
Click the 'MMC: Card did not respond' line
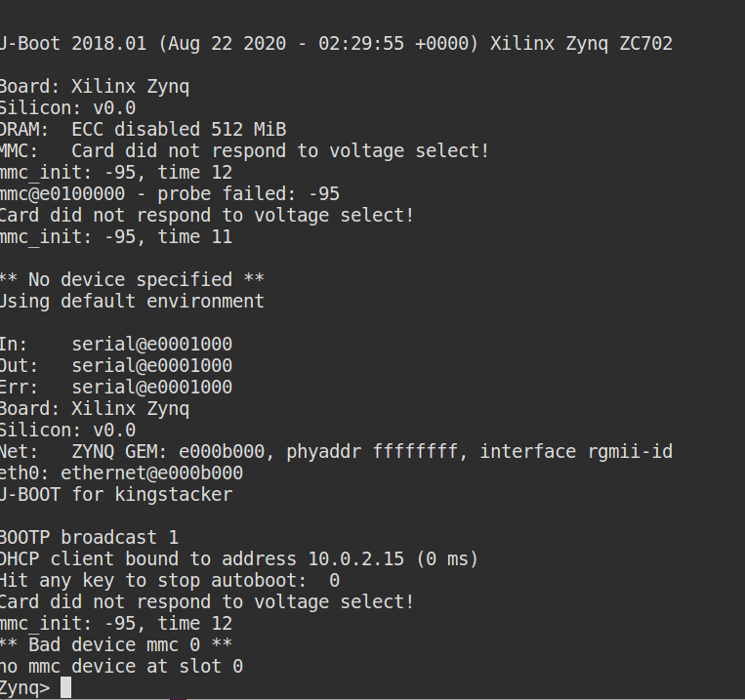tap(244, 150)
